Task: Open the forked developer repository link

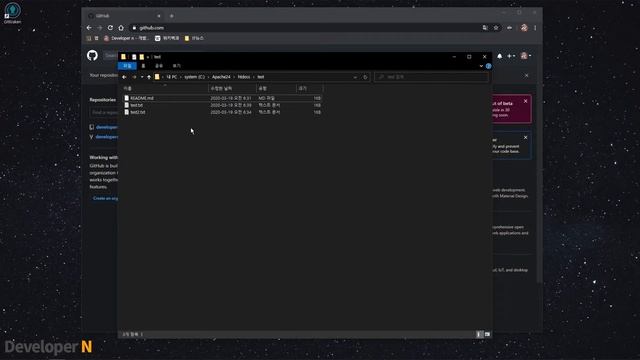Action: (107, 137)
